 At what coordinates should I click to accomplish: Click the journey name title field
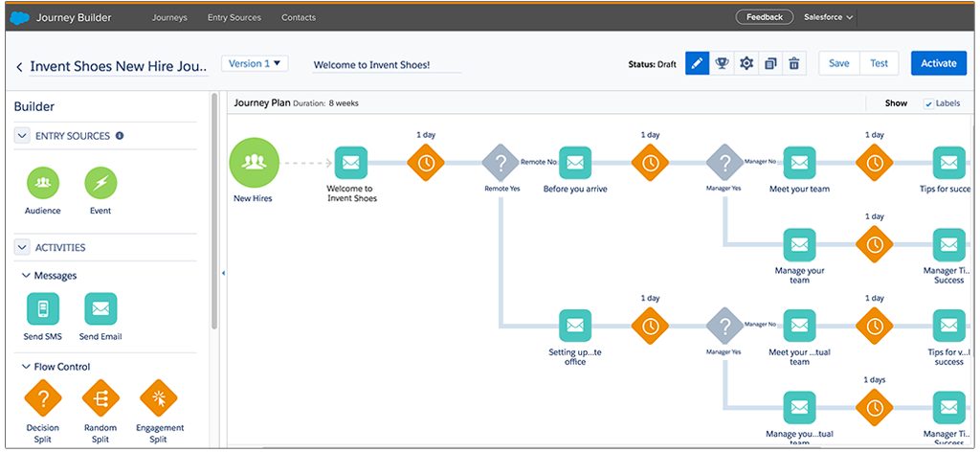(x=119, y=67)
